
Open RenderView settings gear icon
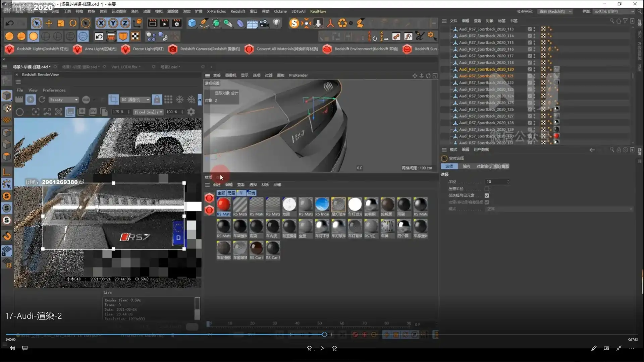pos(191,112)
